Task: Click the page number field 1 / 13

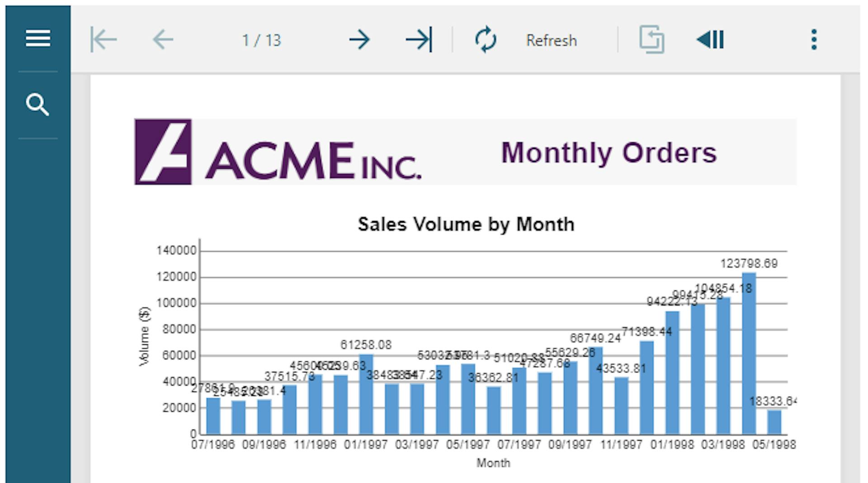Action: pos(261,41)
